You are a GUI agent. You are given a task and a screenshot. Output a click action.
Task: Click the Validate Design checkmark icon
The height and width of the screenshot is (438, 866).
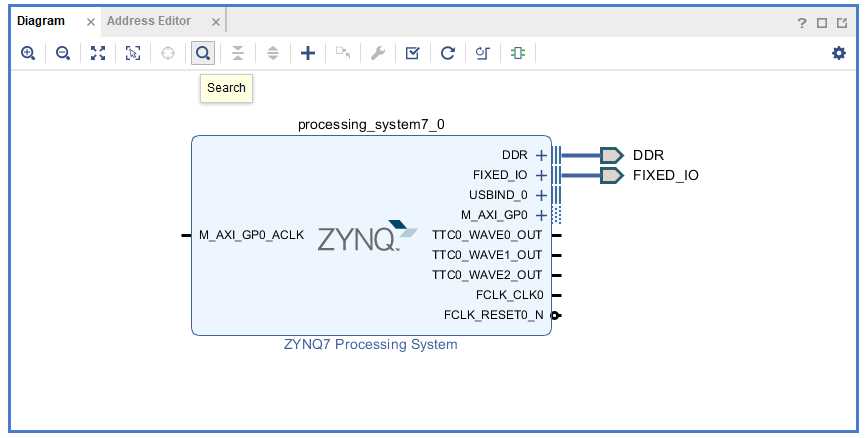coord(412,53)
